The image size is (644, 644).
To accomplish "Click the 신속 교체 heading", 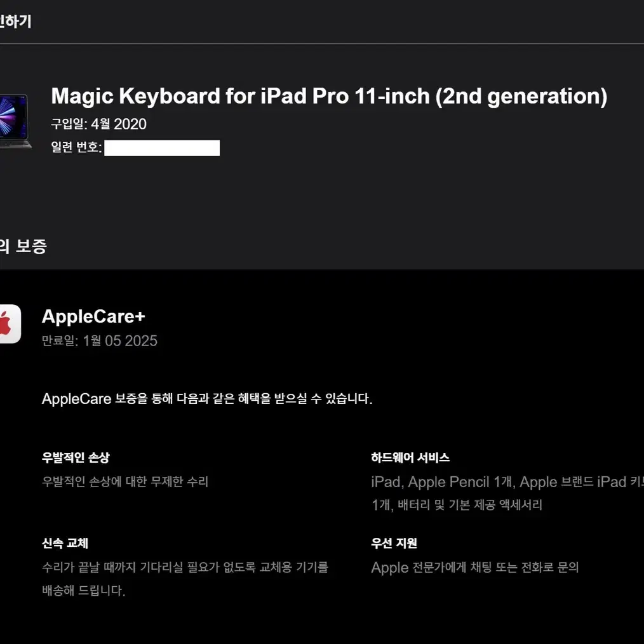I will coord(65,543).
